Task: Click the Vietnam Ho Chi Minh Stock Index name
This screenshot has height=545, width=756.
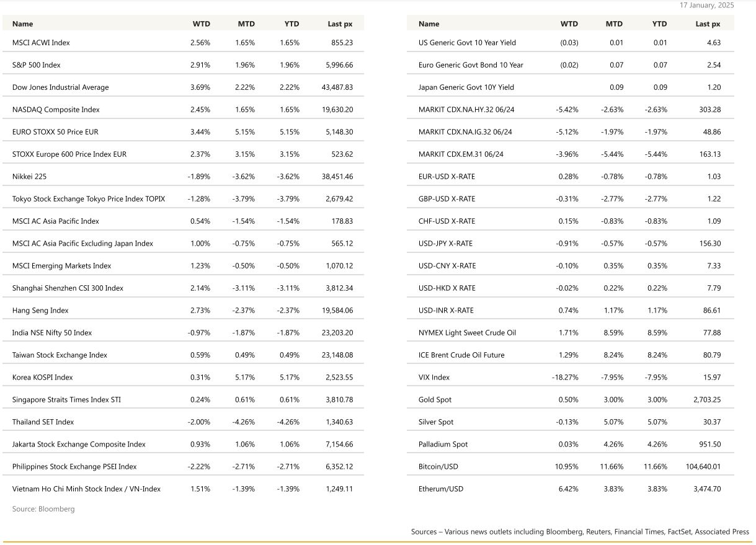Action: tap(86, 489)
